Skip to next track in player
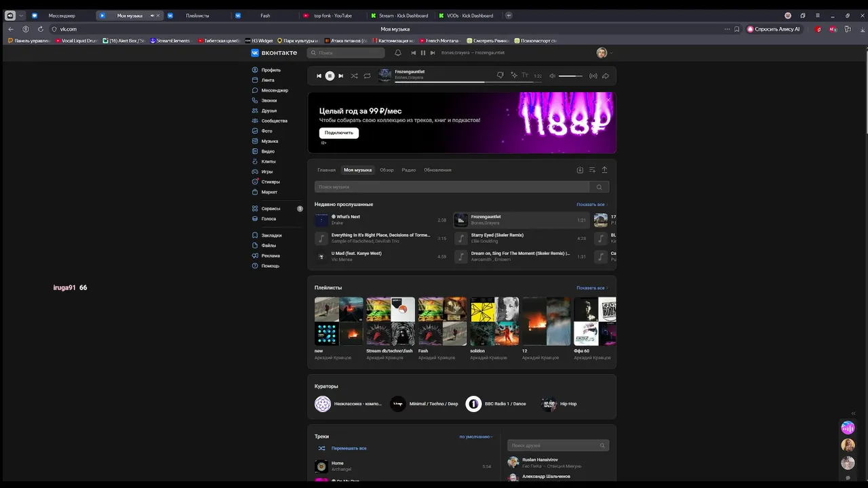Screen dimensions: 868x488 [340, 76]
